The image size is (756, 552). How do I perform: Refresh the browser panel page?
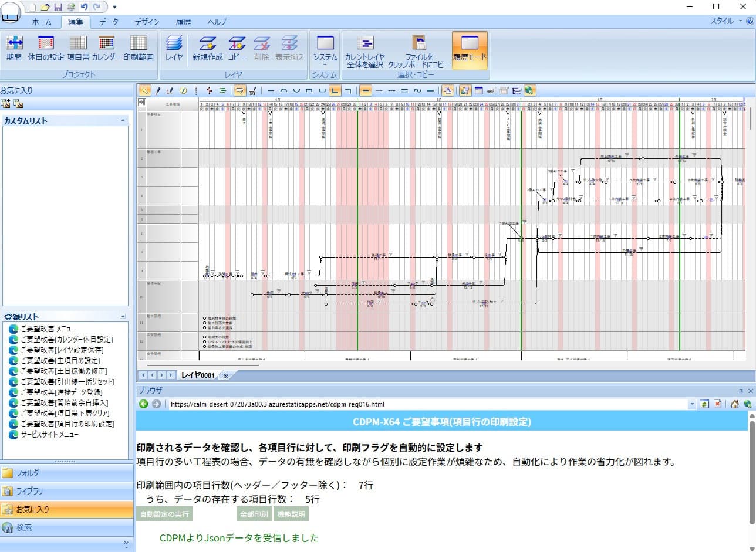(704, 404)
